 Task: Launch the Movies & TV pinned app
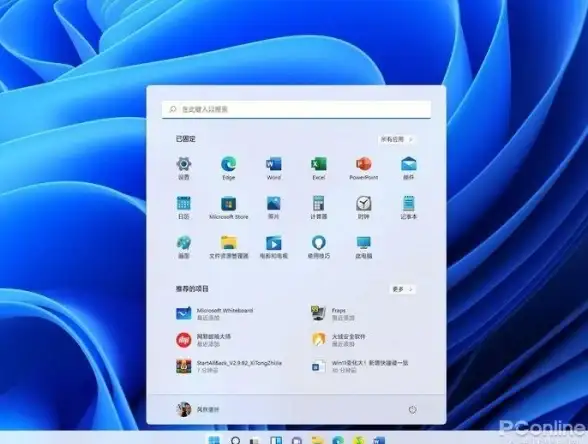[x=274, y=247]
